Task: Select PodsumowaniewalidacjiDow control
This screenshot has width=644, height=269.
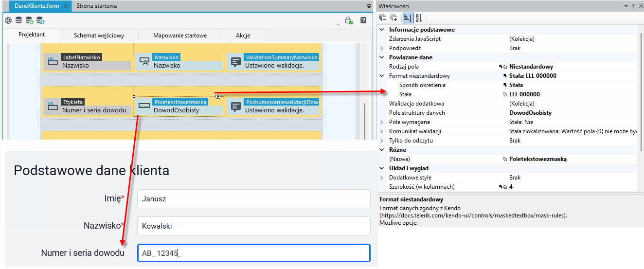Action: click(x=272, y=106)
